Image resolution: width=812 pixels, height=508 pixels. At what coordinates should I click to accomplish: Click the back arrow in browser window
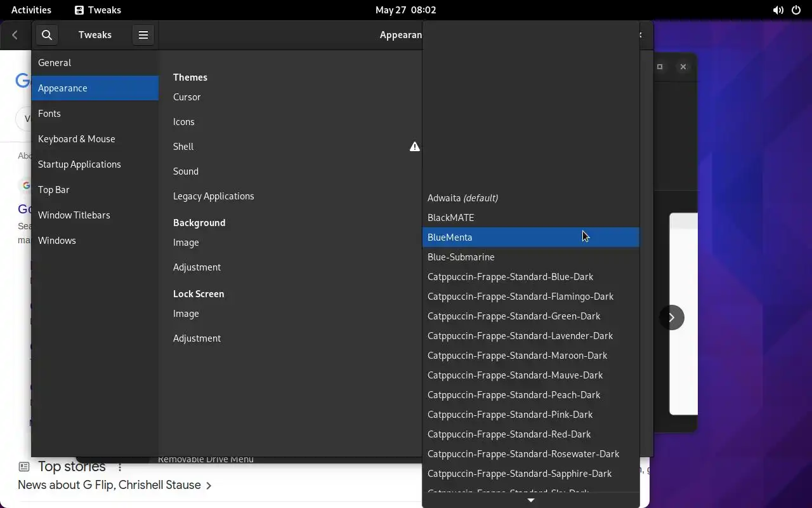[15, 35]
